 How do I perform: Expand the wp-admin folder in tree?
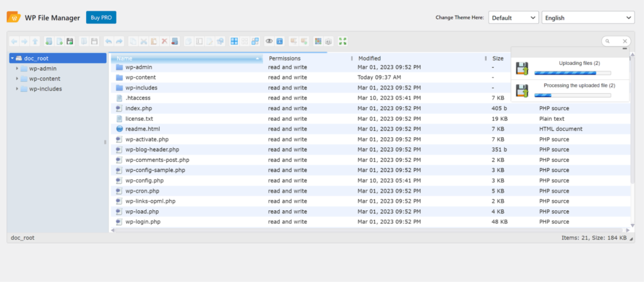[17, 69]
